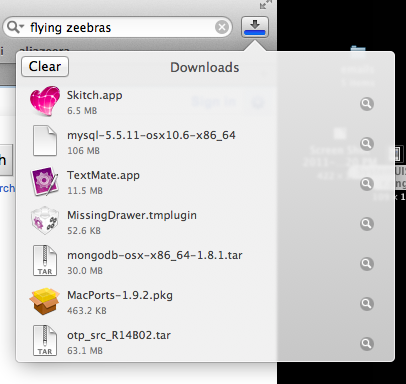Reveal TextMate.app in Finder via magnifier
This screenshot has height=384, width=406.
pos(367,184)
